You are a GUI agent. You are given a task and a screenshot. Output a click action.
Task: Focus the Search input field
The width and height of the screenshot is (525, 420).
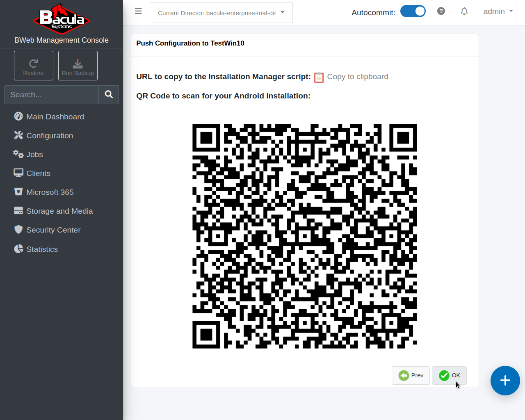tap(51, 95)
